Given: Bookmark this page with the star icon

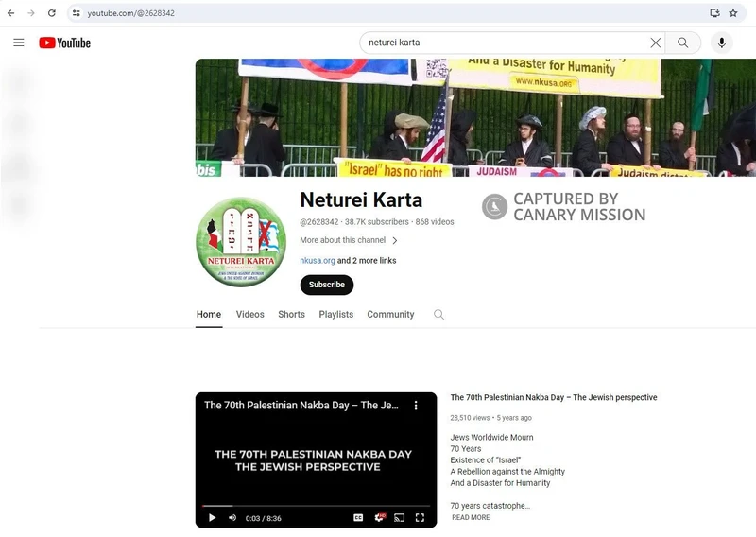Looking at the screenshot, I should click(x=733, y=13).
